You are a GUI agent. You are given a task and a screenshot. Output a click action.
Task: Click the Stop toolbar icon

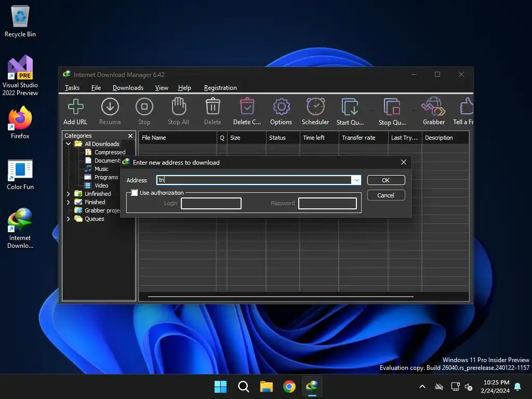[x=144, y=107]
